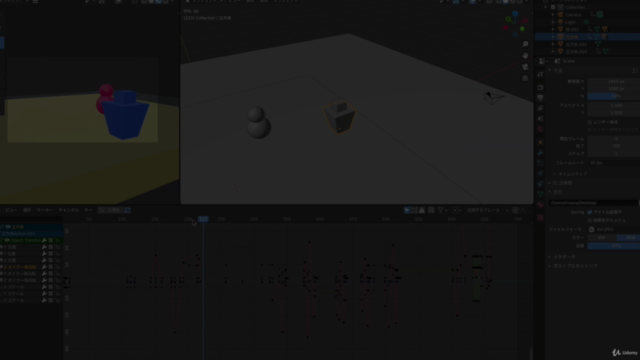Click the navigation axis gizmo in viewport
This screenshot has height=360, width=640.
(x=515, y=23)
